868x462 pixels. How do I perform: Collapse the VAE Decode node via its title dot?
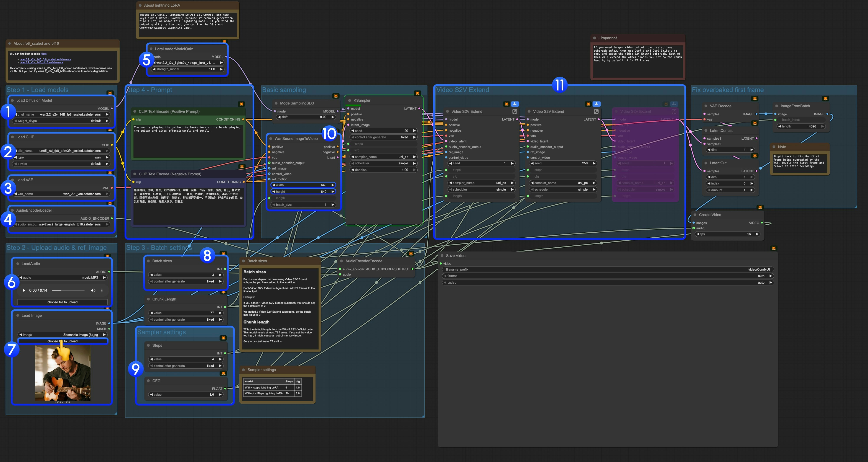706,106
